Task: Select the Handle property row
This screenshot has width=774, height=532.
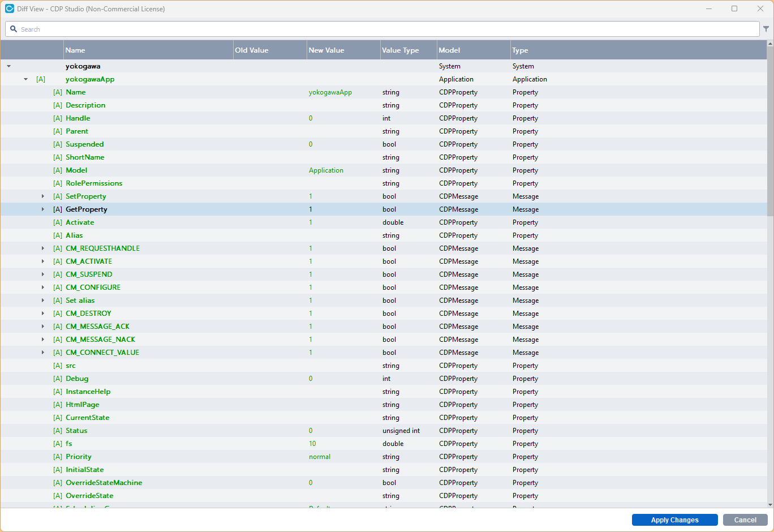Action: [x=384, y=118]
